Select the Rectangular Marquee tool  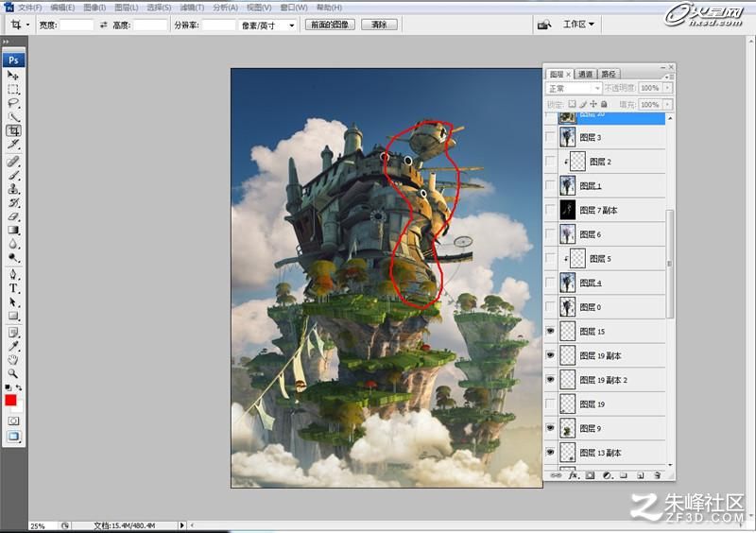click(13, 89)
